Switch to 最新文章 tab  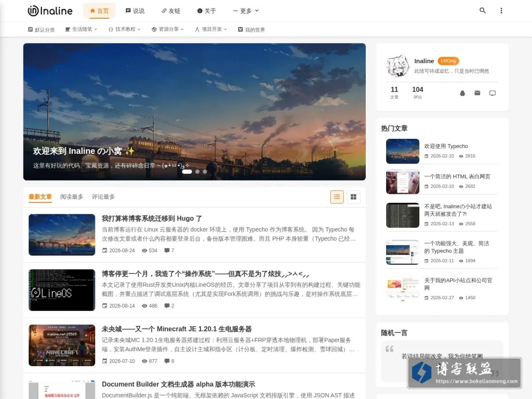(x=40, y=197)
